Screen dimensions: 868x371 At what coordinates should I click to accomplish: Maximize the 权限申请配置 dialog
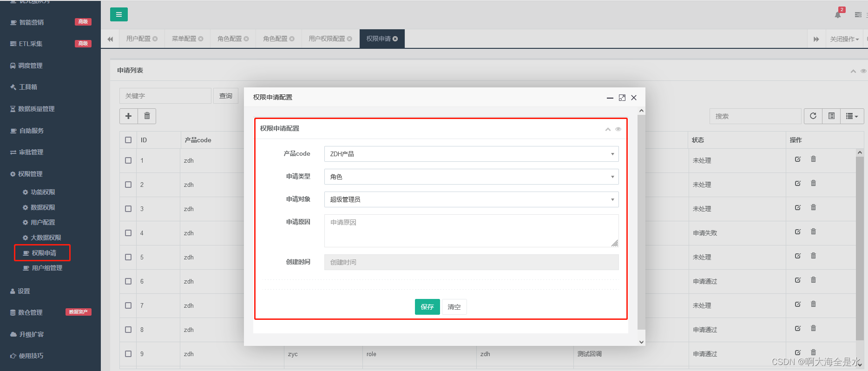[622, 98]
